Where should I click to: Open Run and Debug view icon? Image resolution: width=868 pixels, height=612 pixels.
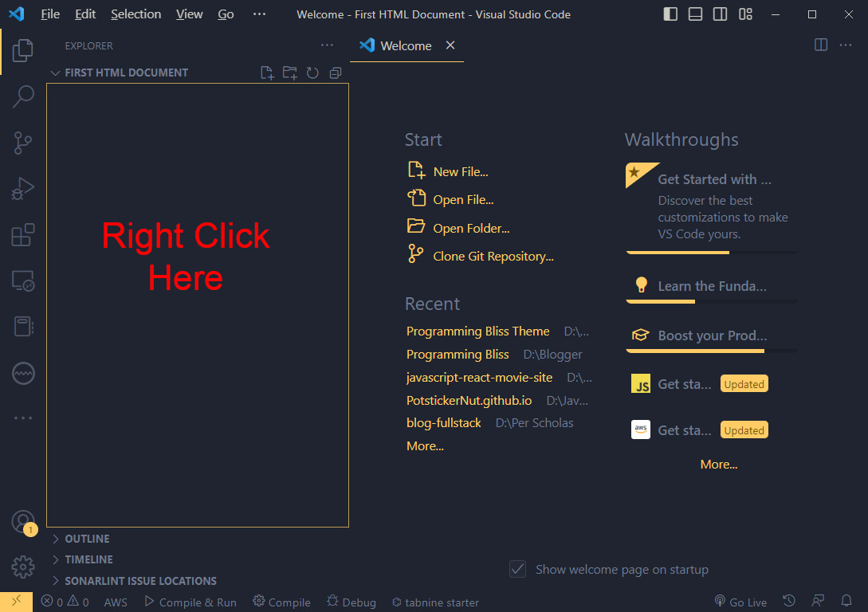pos(22,189)
